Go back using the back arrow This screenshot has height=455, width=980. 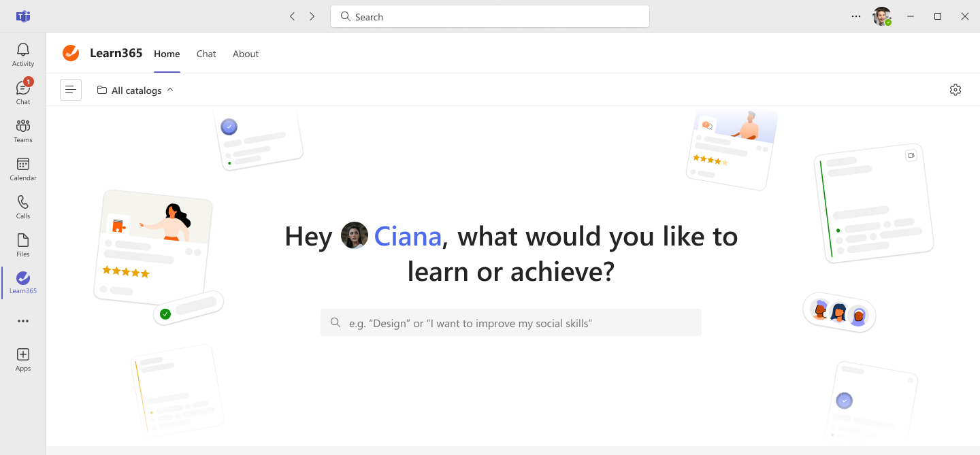coord(292,16)
